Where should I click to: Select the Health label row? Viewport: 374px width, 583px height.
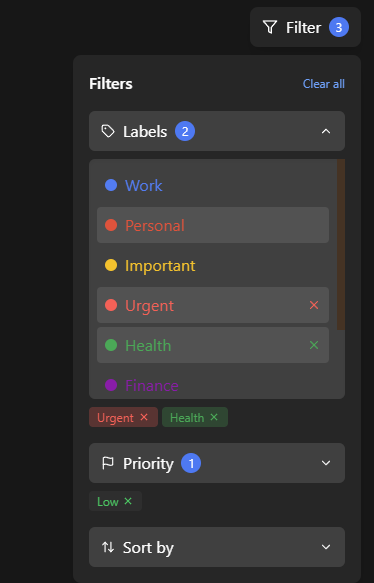213,345
